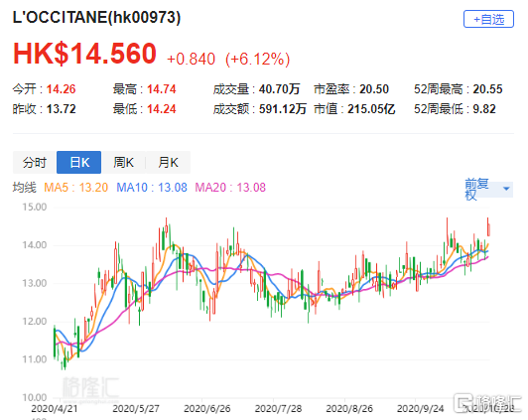Image resolution: width=528 pixels, height=420 pixels.
Task: Click the 市盈率 value 20.50
Action: [x=374, y=89]
